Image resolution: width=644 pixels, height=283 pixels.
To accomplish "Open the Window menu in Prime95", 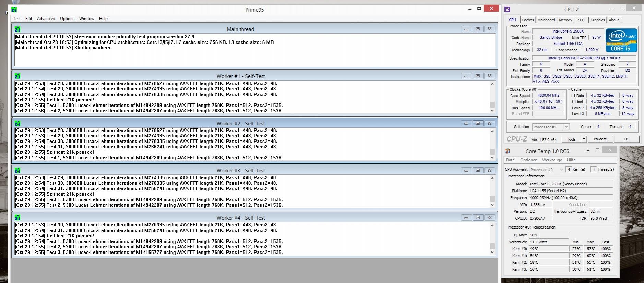I will point(87,19).
